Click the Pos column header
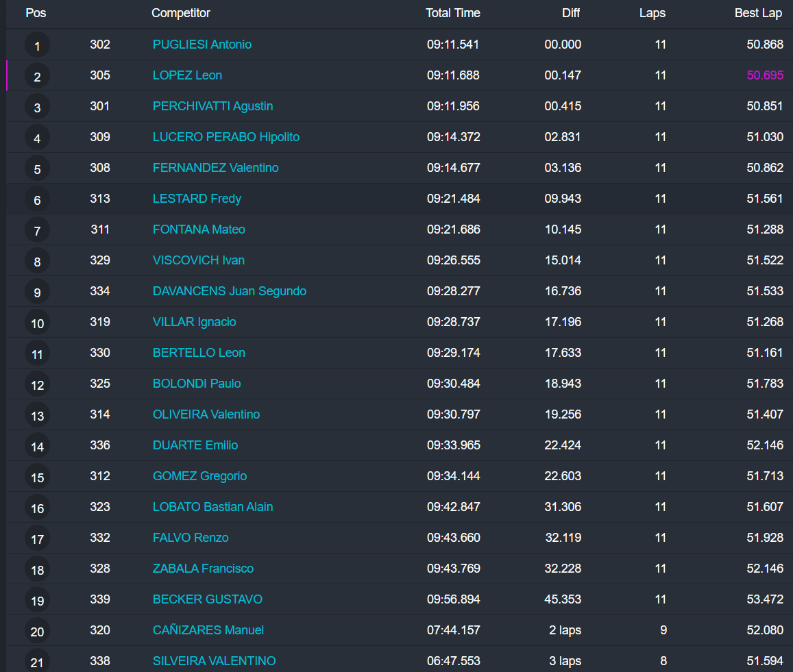 coord(36,13)
